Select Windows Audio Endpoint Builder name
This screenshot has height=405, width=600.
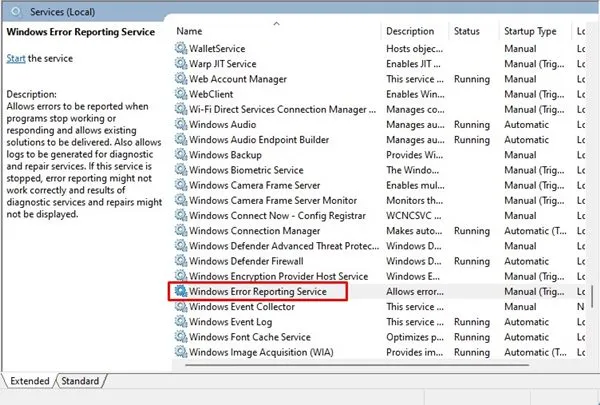point(259,139)
